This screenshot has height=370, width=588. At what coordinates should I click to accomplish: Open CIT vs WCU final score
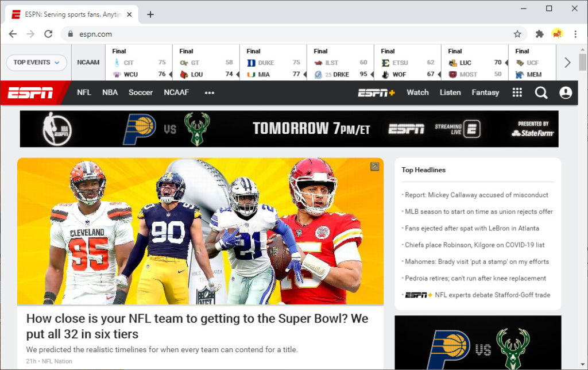(x=139, y=63)
